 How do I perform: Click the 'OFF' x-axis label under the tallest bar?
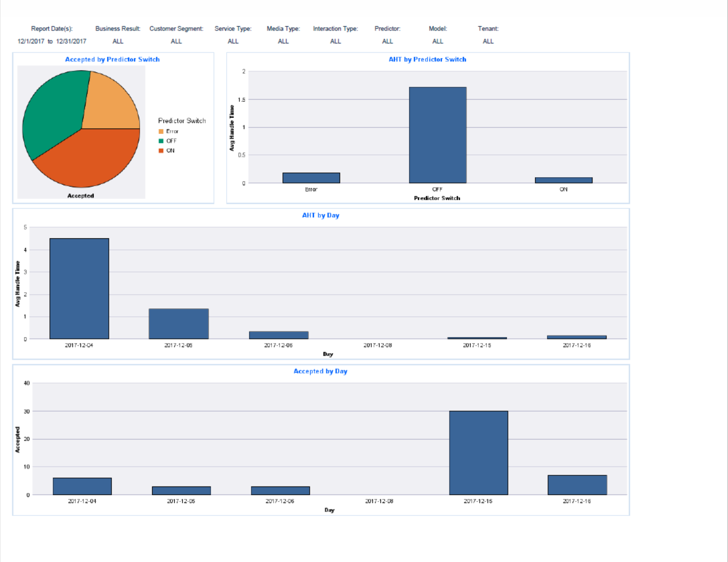(x=438, y=189)
